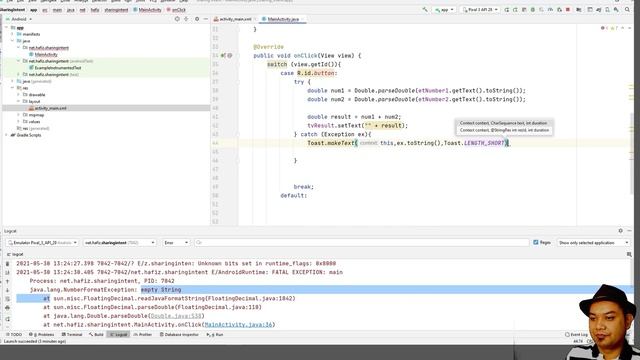The width and height of the screenshot is (640, 360).
Task: Open the Run tool window tab
Action: click(215, 334)
